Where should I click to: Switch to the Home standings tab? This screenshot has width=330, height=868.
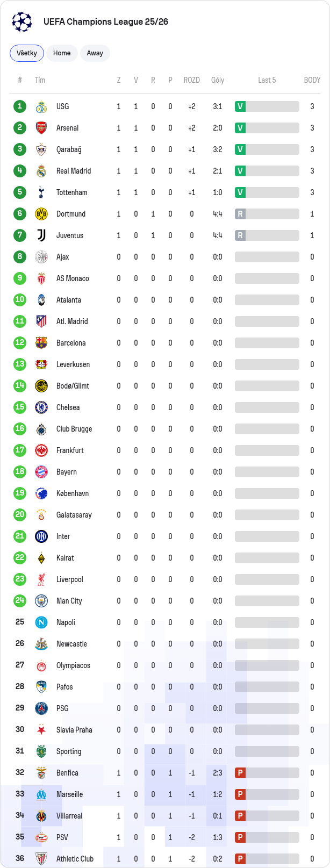[62, 53]
